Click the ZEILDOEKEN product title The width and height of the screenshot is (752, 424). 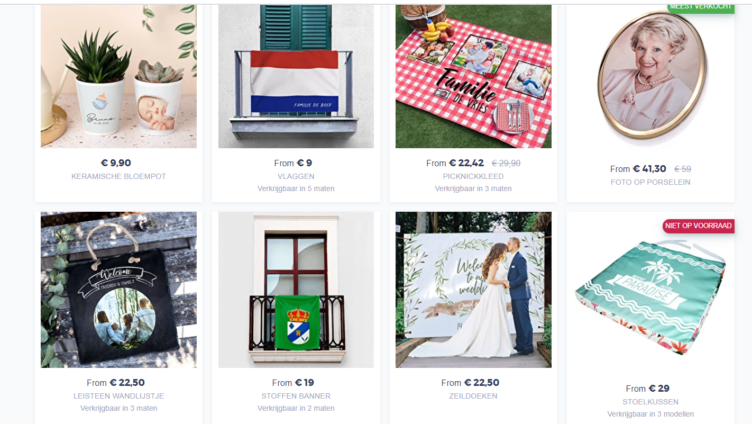pyautogui.click(x=473, y=396)
